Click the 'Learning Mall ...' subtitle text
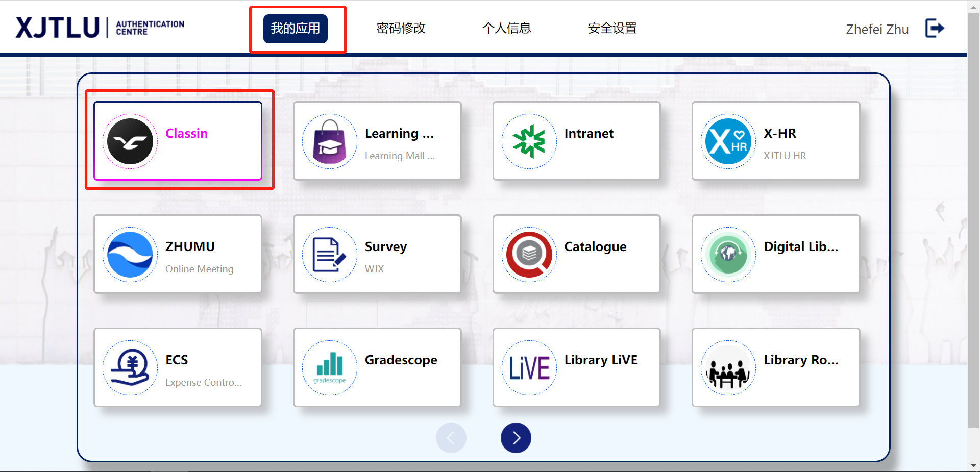 pos(400,156)
